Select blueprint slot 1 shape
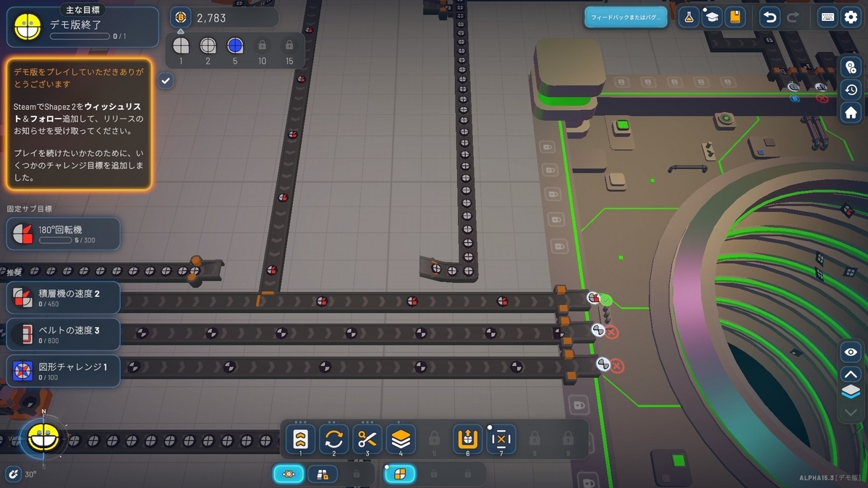 181,46
